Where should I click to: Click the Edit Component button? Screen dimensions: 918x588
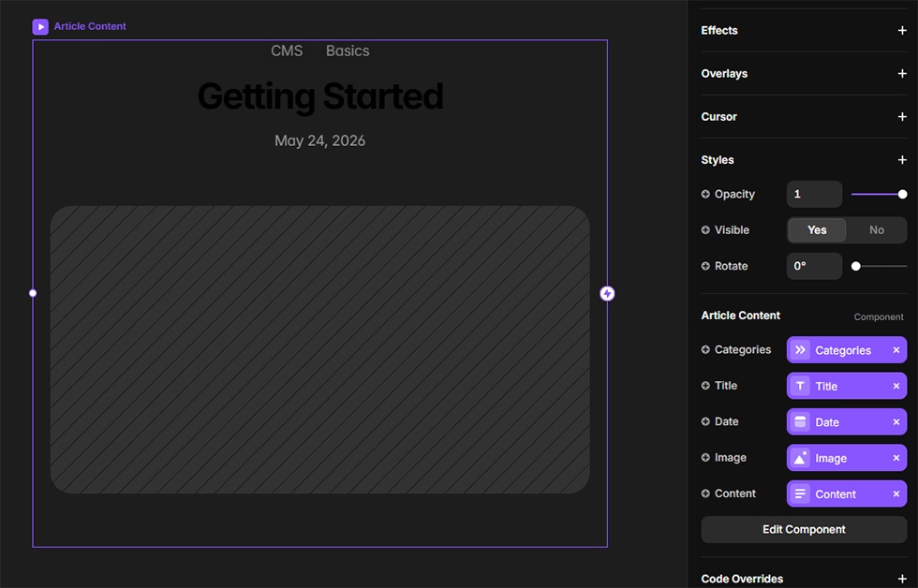coord(804,530)
